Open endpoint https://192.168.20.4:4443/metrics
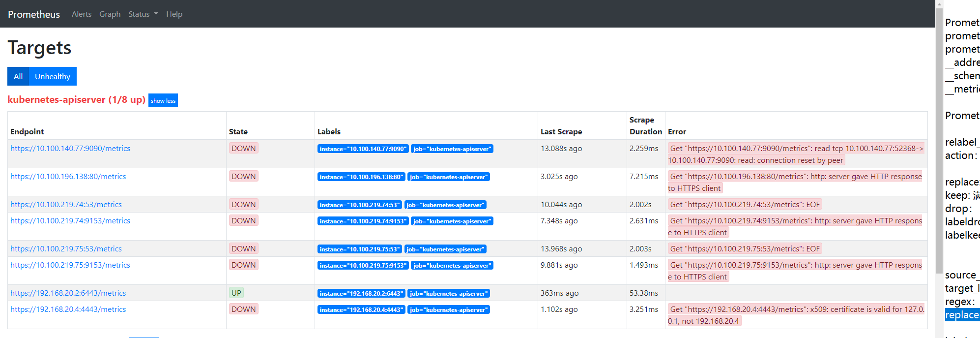 pyautogui.click(x=68, y=309)
